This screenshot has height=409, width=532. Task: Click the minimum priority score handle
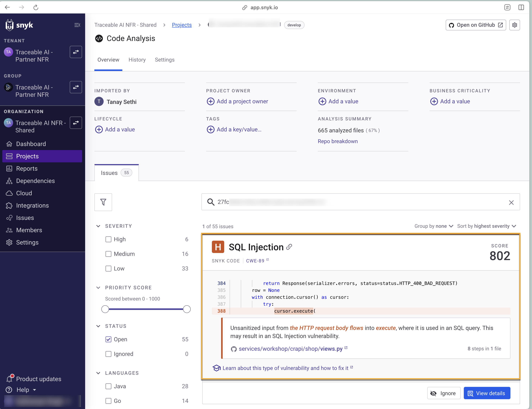105,309
